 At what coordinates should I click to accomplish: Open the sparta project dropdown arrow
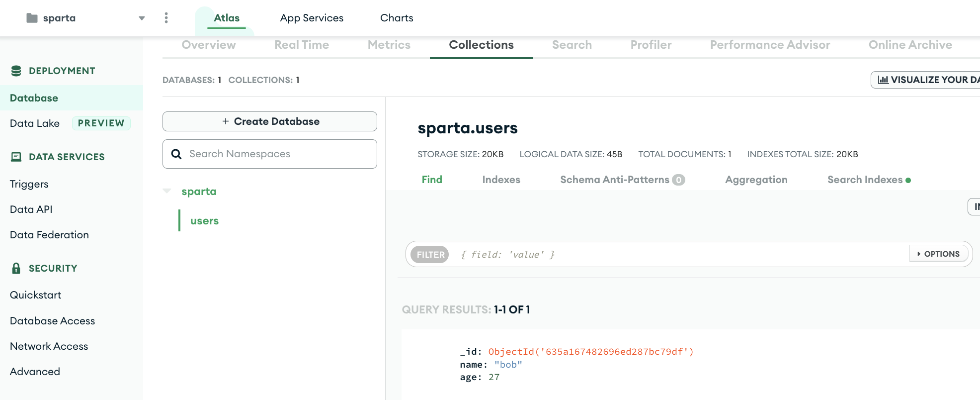coord(142,18)
